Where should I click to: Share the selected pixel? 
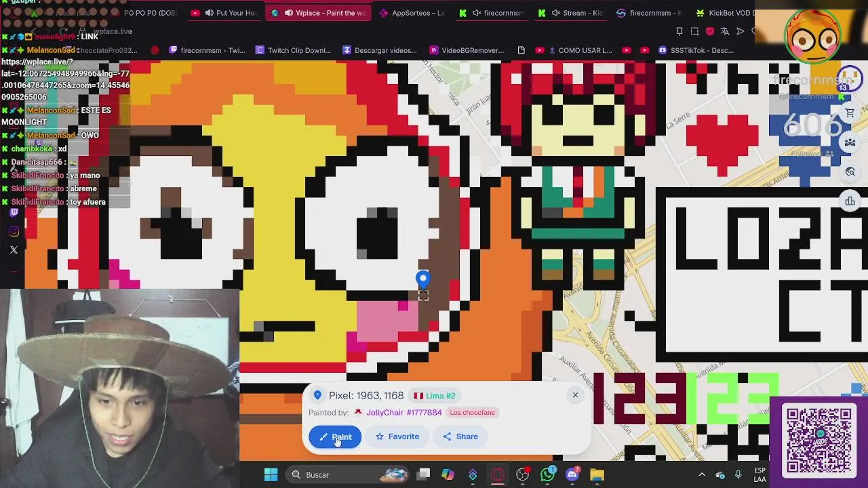click(460, 436)
